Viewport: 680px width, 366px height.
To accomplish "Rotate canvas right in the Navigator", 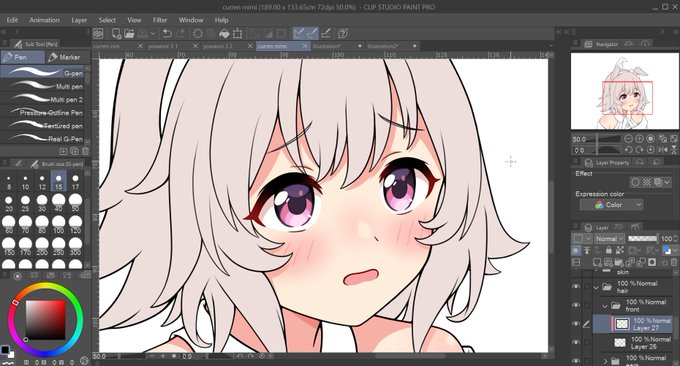I will [x=639, y=150].
